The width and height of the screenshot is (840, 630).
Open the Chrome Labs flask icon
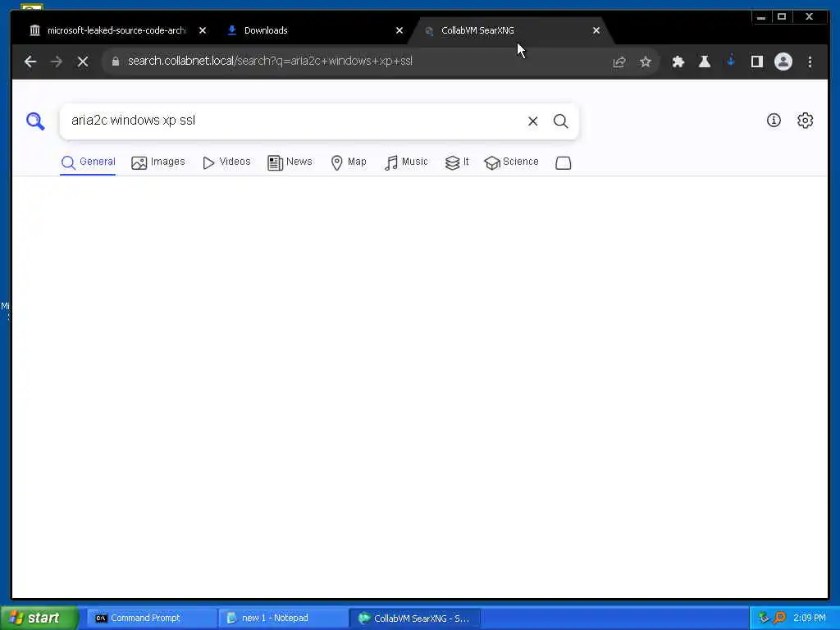pyautogui.click(x=705, y=62)
